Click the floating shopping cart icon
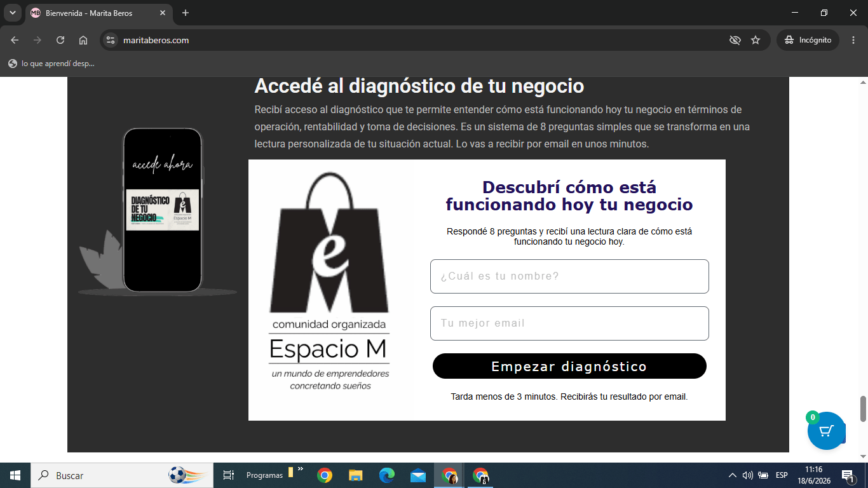868x488 pixels. [826, 431]
